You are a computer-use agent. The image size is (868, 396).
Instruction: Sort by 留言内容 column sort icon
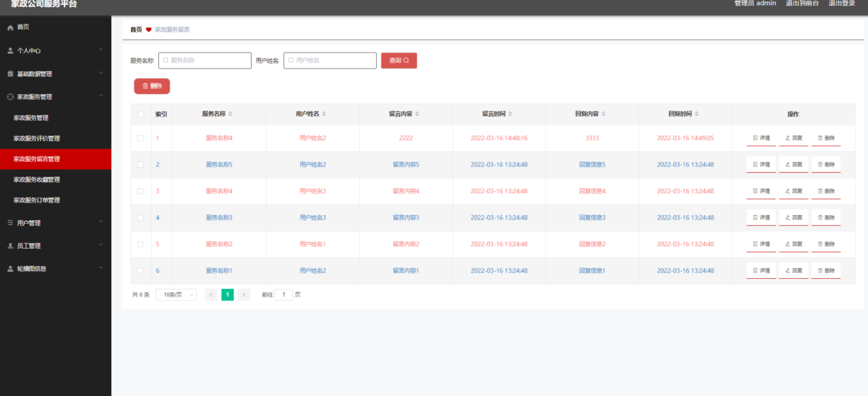[417, 114]
